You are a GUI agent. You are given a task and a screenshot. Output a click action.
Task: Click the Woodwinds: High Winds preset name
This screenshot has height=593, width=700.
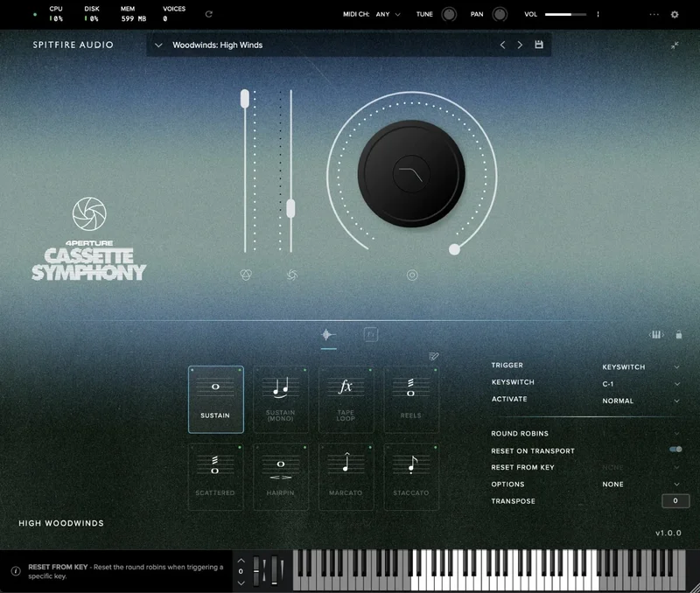[217, 45]
